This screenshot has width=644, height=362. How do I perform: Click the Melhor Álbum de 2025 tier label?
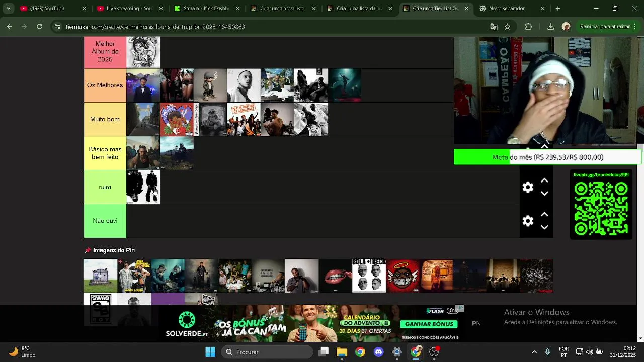click(x=105, y=51)
